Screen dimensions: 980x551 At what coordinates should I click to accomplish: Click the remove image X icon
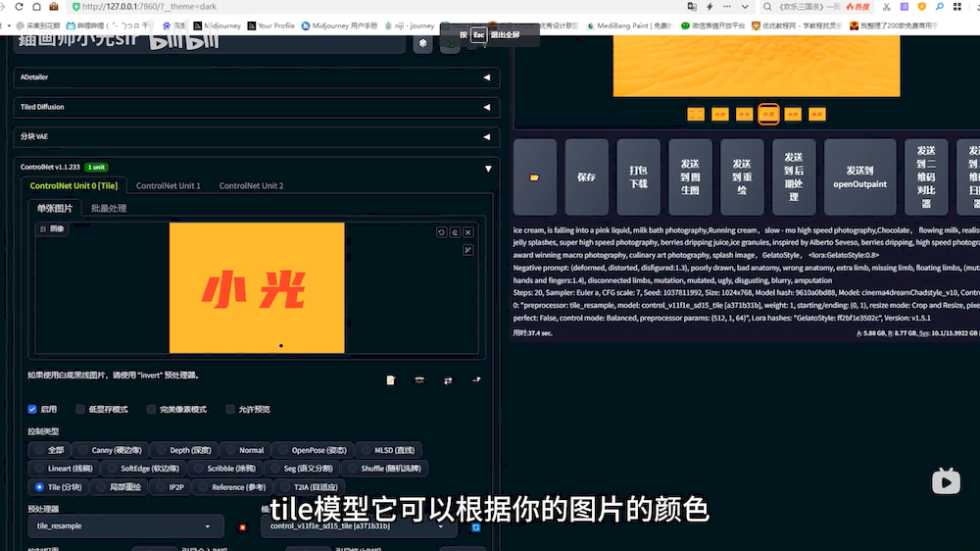pos(468,232)
